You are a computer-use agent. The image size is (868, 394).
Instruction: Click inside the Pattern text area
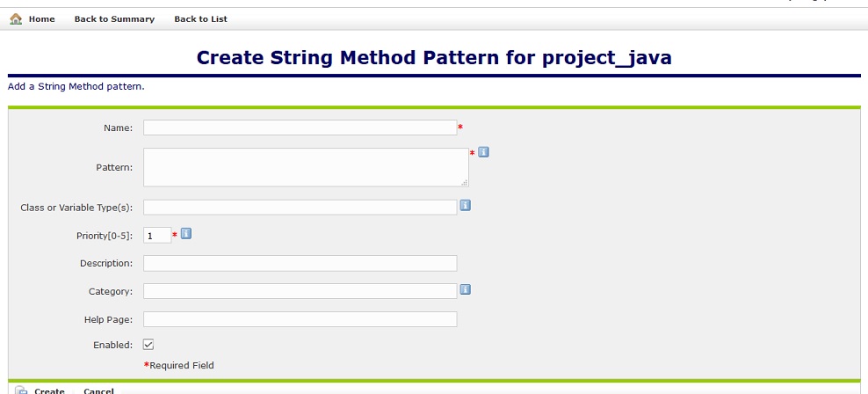305,167
